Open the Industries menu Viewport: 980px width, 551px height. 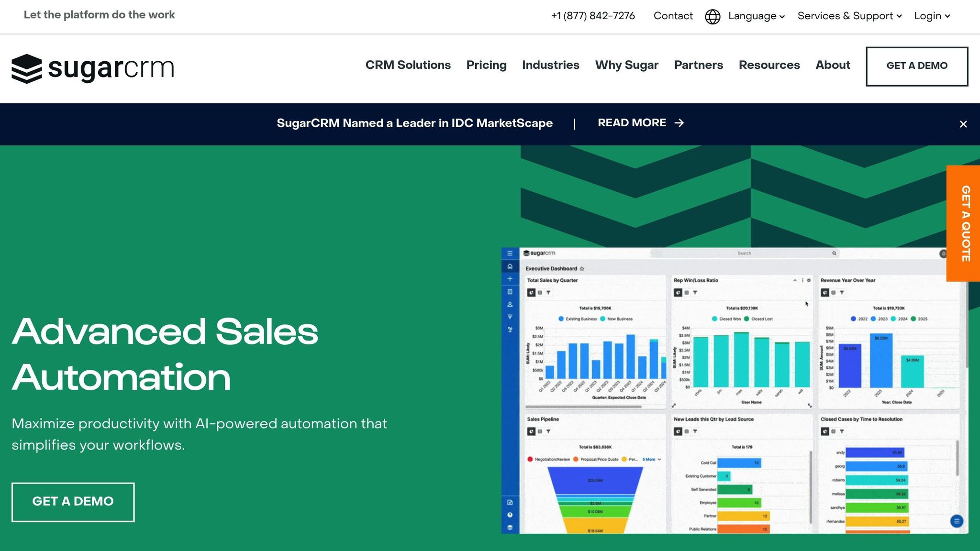pos(551,65)
